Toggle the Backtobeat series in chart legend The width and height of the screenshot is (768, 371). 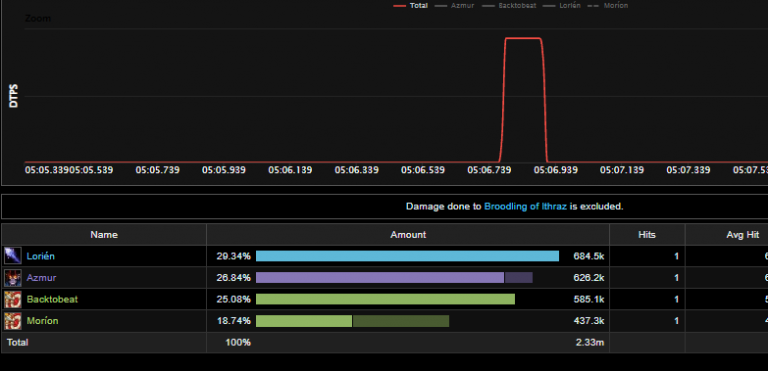click(x=509, y=6)
